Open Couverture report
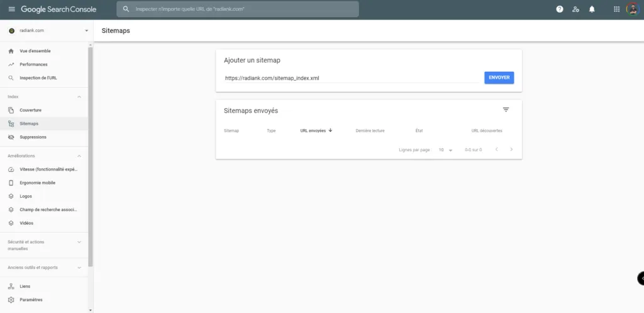This screenshot has width=644, height=313. tap(30, 110)
